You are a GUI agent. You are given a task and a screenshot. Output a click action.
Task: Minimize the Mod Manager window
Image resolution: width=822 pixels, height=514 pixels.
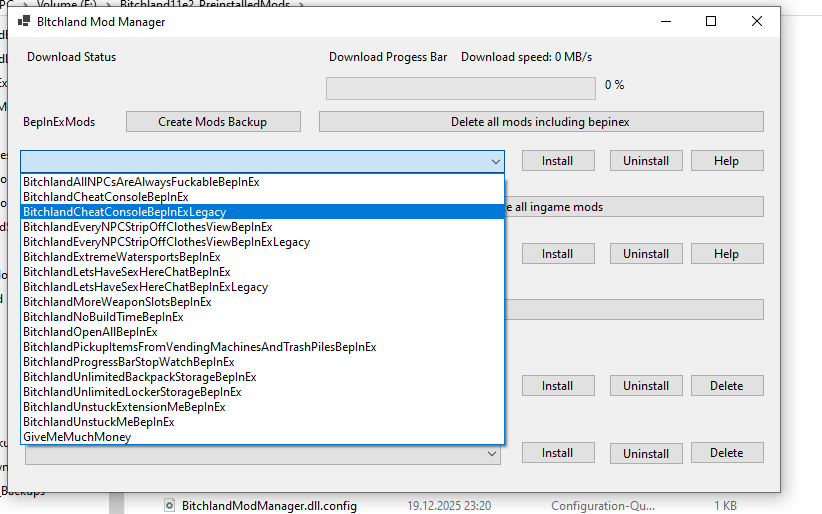(666, 21)
